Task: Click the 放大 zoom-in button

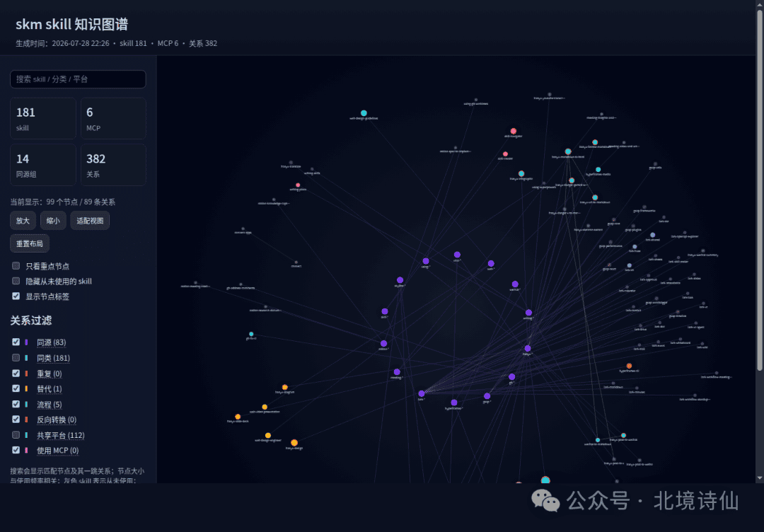Action: click(23, 221)
